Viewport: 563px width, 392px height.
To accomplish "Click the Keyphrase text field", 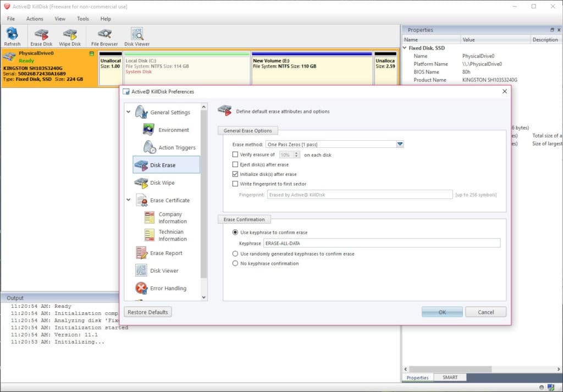I will [382, 243].
